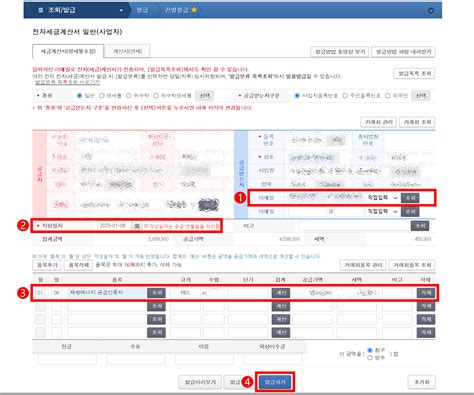Click the 어음 amount input field
474x395 pixels.
click(204, 359)
